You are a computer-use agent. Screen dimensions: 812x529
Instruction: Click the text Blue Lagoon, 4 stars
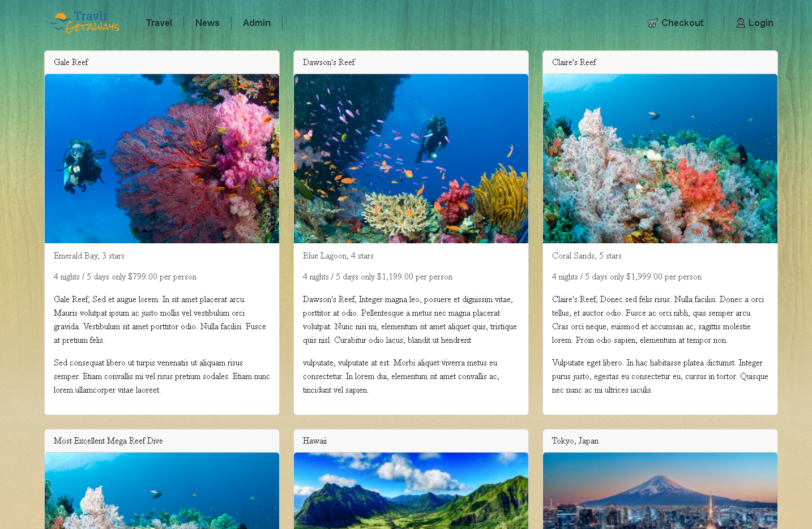pyautogui.click(x=338, y=256)
